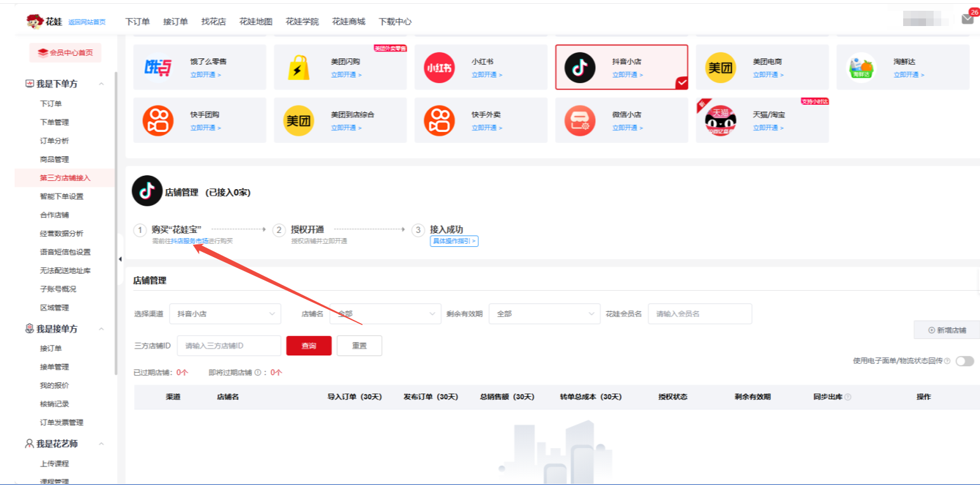Screen dimensions: 980x485
Task: Open the 剩余有效期 dropdown
Action: [x=544, y=314]
